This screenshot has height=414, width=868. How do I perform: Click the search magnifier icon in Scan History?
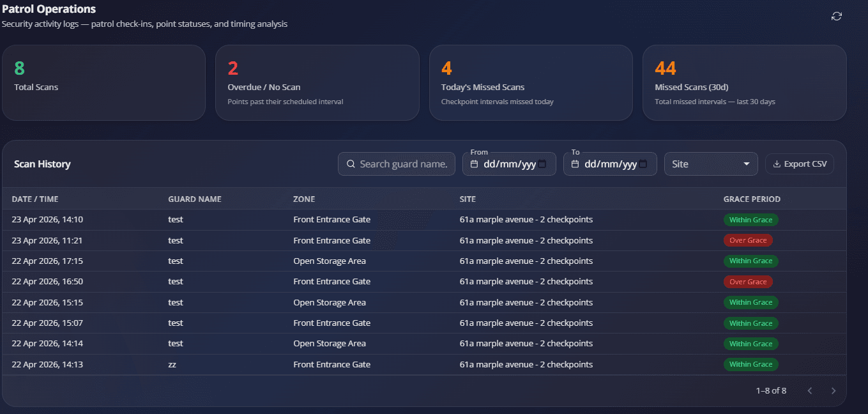click(x=350, y=164)
